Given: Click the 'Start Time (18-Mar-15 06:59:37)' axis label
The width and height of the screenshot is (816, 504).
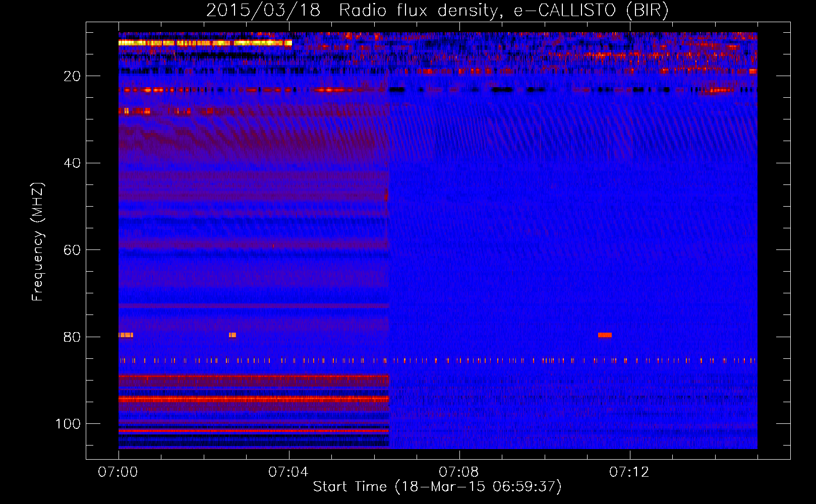Looking at the screenshot, I should coord(437,487).
